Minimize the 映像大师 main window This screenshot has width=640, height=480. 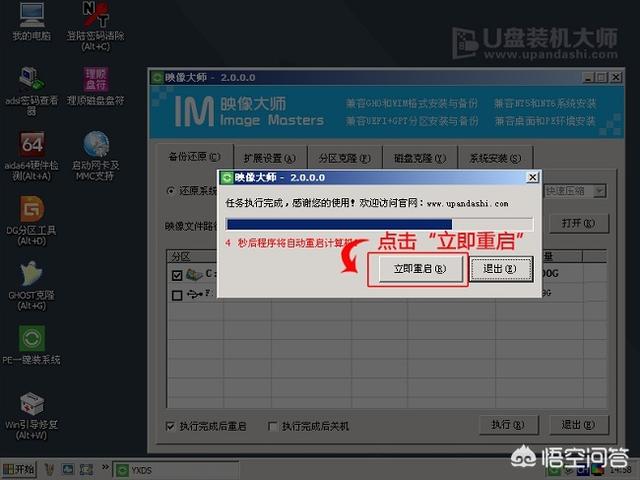tap(588, 77)
